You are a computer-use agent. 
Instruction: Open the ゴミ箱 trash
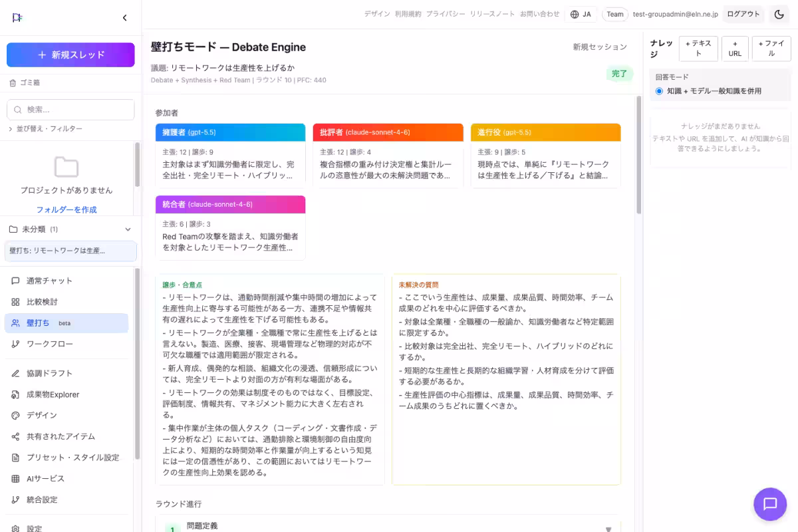pyautogui.click(x=25, y=83)
